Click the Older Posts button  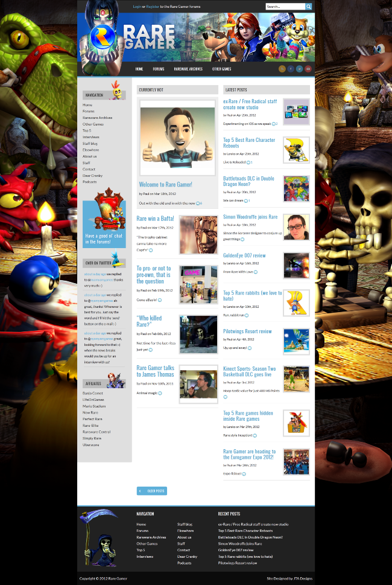click(x=151, y=491)
